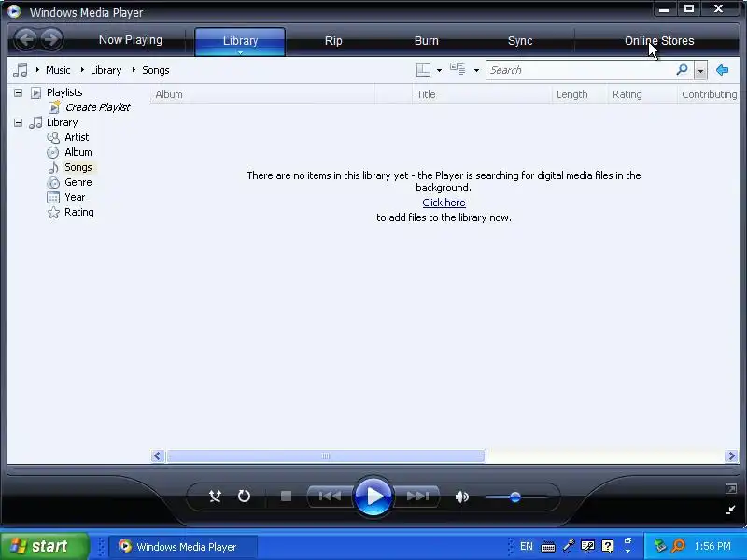Stop playback with the stop button
The width and height of the screenshot is (747, 560).
coord(286,497)
